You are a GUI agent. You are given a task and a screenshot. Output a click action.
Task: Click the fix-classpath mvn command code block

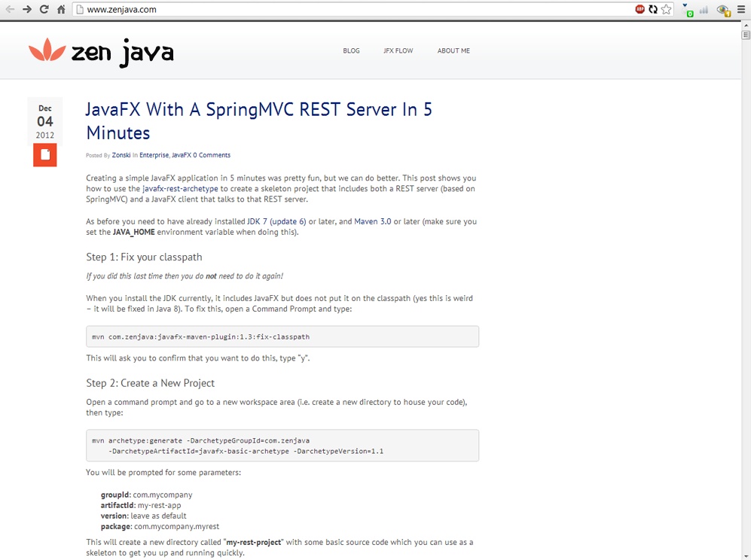coord(282,336)
